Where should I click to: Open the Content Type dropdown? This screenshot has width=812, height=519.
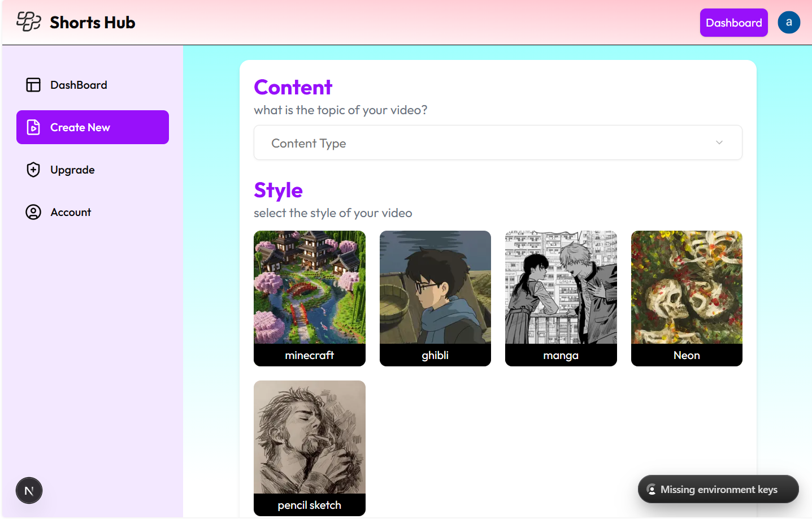coord(497,143)
